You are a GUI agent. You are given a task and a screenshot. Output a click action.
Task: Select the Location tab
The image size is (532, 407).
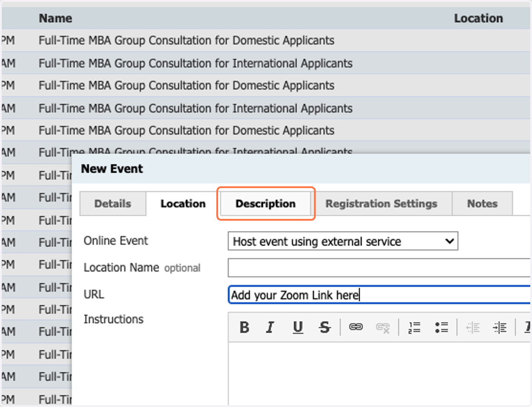click(183, 204)
